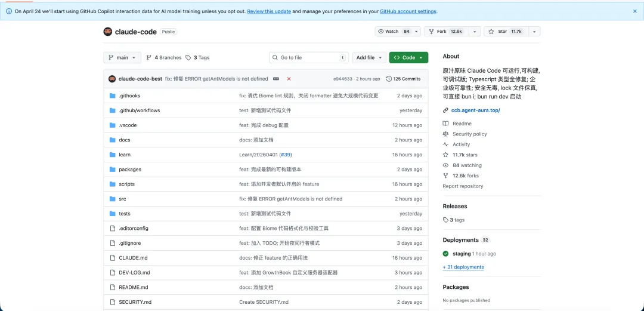Open the main branch selector

[x=122, y=57]
